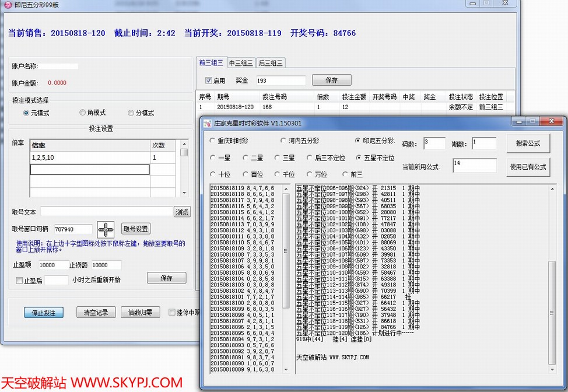Switch to the 中三组三 tab
Image resolution: width=568 pixels, height=392 pixels.
click(241, 63)
